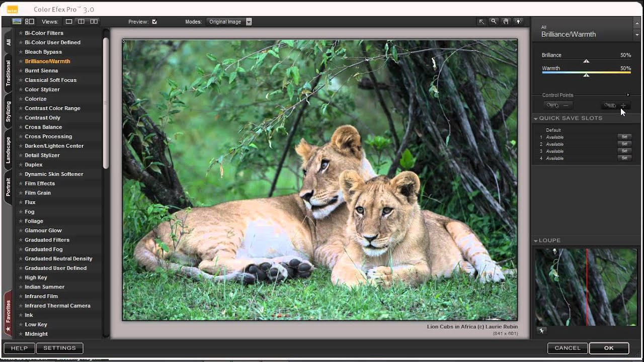Viewport: 644px width, 362px height.
Task: Open the Modes dropdown
Action: 228,22
